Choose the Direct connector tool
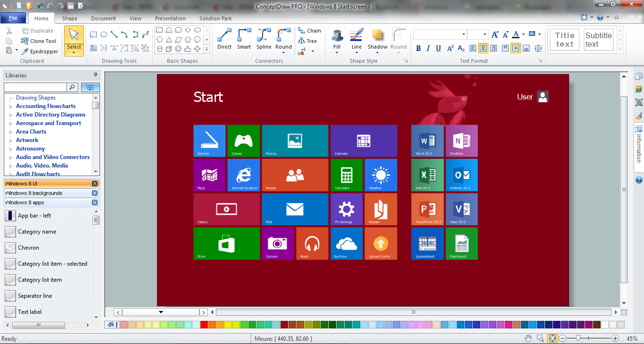The height and width of the screenshot is (344, 644). [x=224, y=39]
